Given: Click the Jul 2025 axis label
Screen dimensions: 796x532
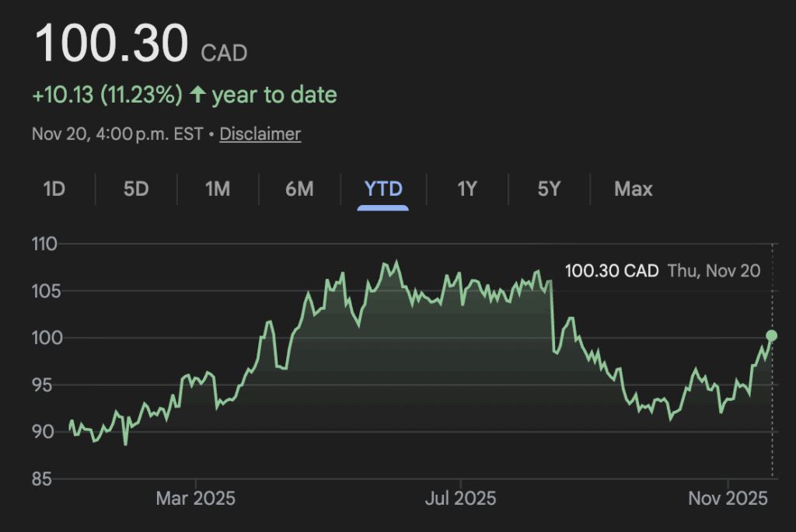Looking at the screenshot, I should [x=460, y=498].
